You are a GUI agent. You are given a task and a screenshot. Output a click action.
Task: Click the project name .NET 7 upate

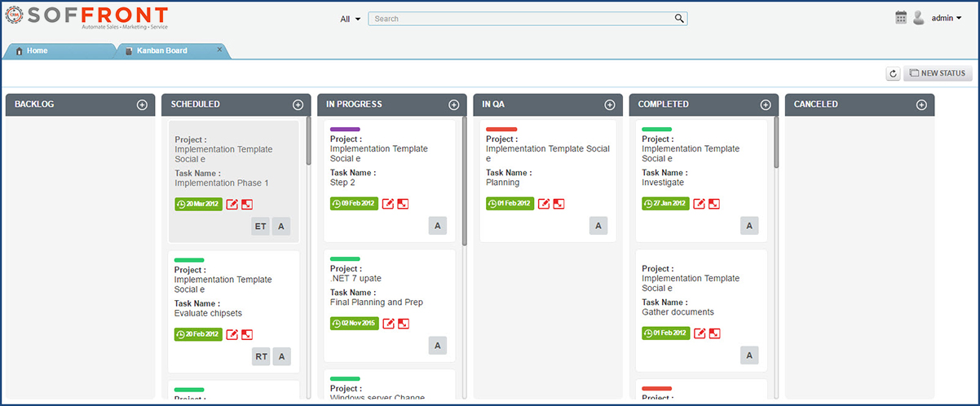coord(355,279)
